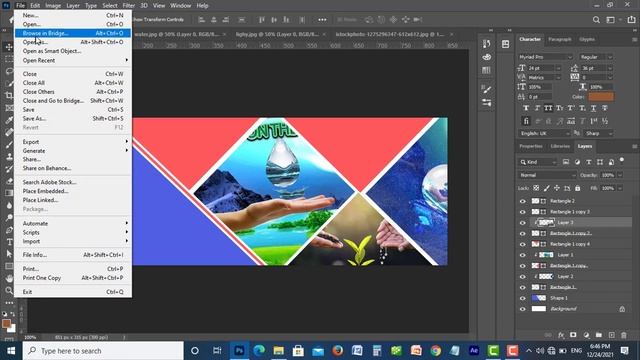Select the Eraser tool
The width and height of the screenshot is (640, 360).
pos(9,181)
